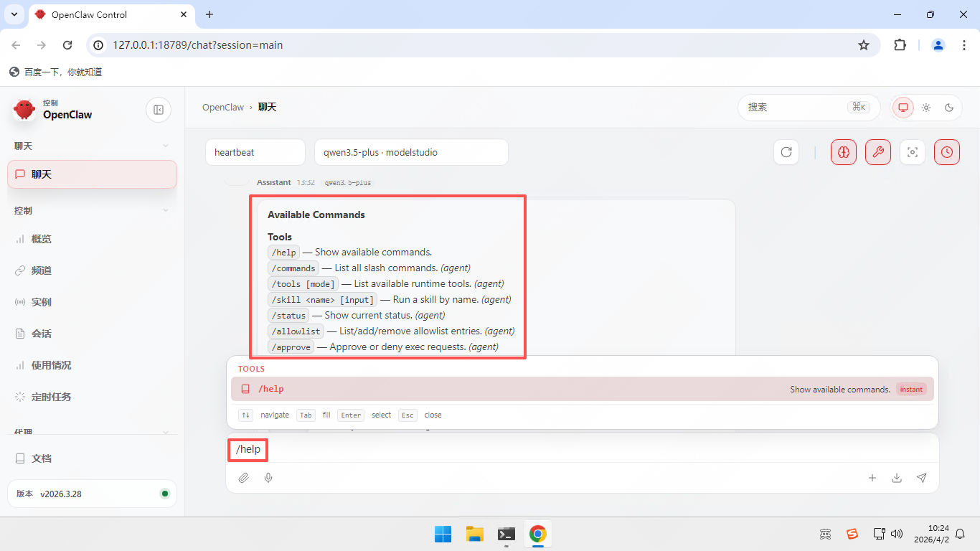Open the 定时任务 scheduled tasks page
Screen dimensions: 980x551
pos(92,397)
